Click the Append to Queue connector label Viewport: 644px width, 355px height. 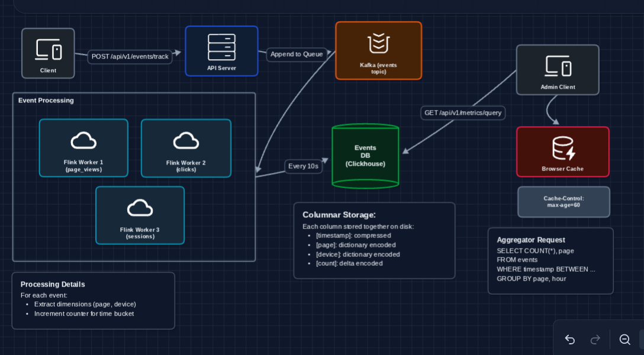click(x=297, y=54)
